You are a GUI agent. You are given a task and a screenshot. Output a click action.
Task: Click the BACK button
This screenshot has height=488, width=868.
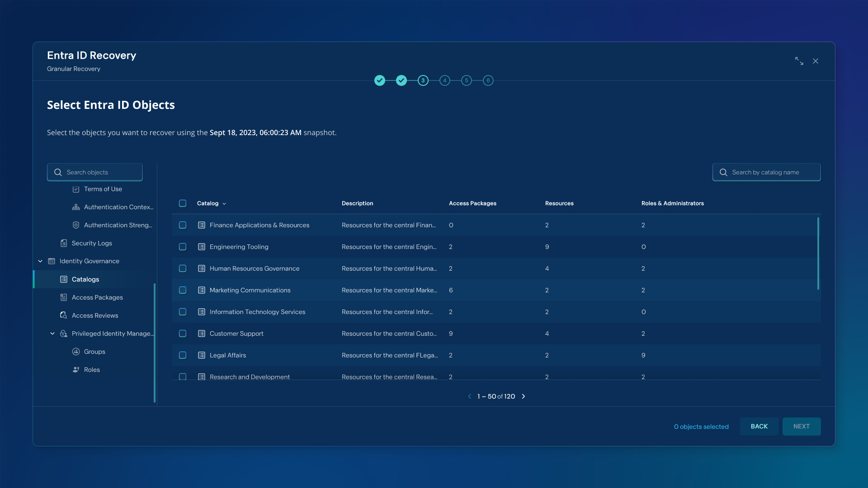click(x=759, y=427)
